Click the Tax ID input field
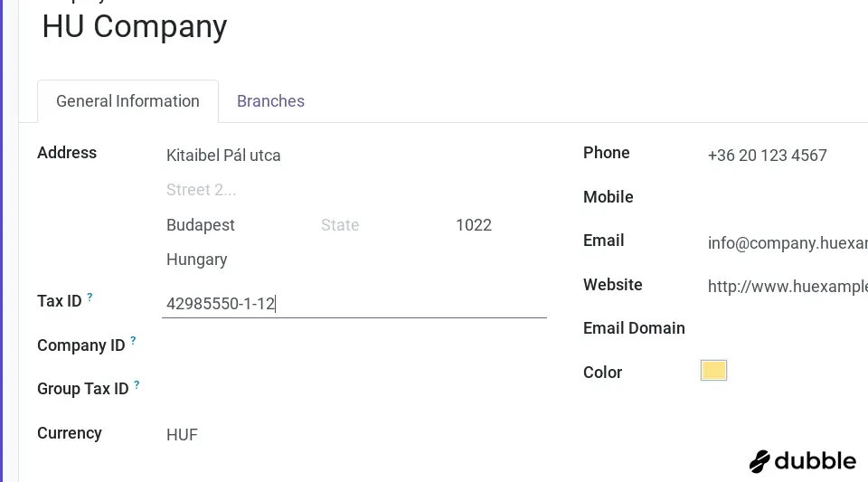 click(x=353, y=304)
